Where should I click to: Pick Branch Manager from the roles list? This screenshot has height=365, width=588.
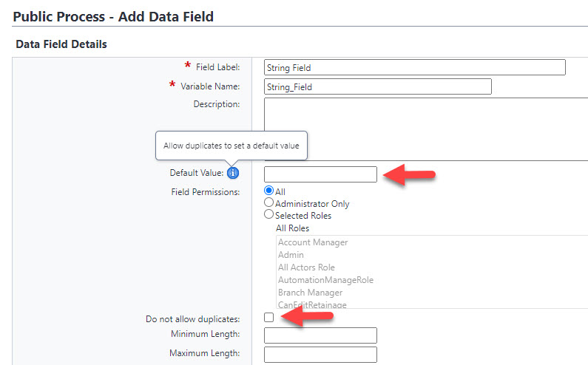pyautogui.click(x=310, y=293)
